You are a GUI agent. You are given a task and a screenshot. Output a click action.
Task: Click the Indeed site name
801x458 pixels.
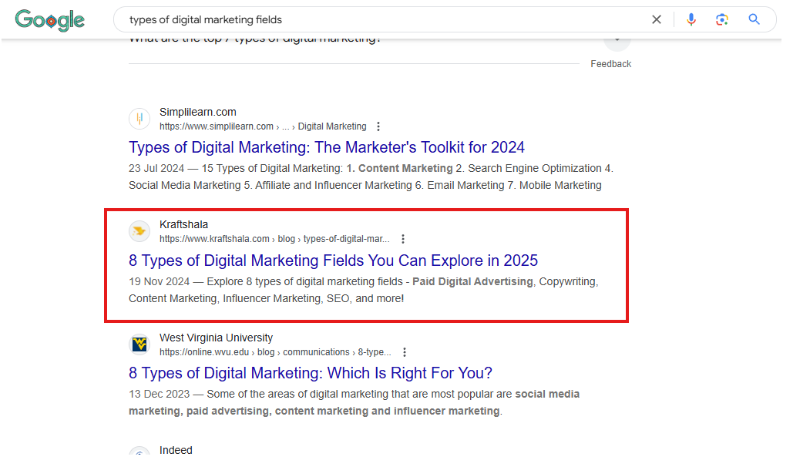pyautogui.click(x=176, y=450)
